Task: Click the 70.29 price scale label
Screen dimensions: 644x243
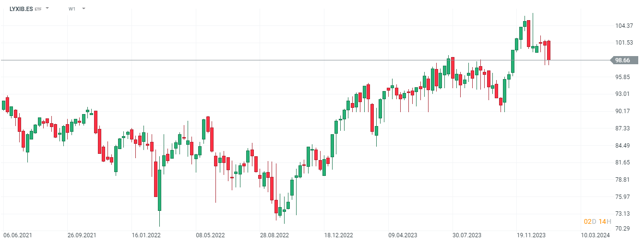Action: click(x=623, y=229)
